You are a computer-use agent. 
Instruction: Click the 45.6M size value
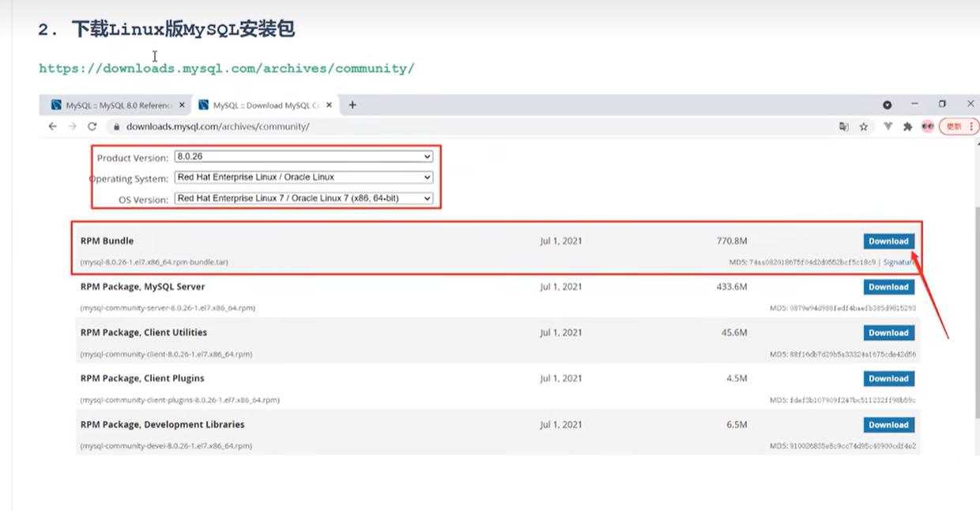point(734,332)
